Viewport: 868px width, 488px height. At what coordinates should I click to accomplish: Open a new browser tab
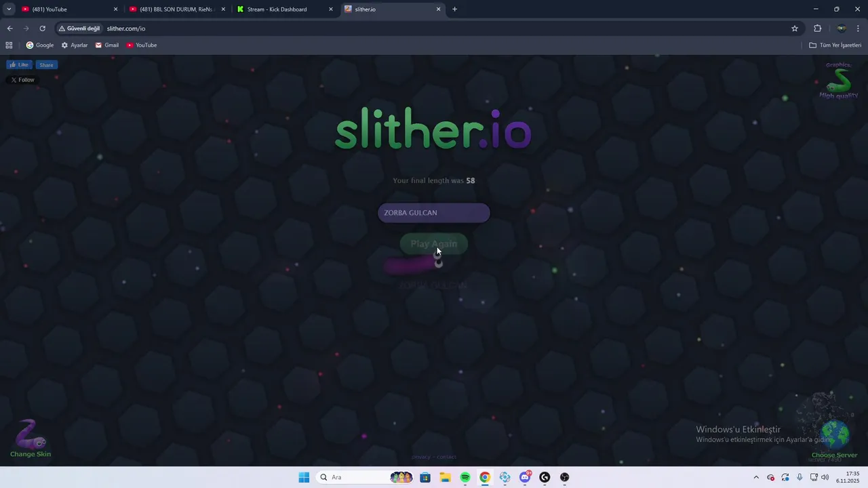point(454,9)
